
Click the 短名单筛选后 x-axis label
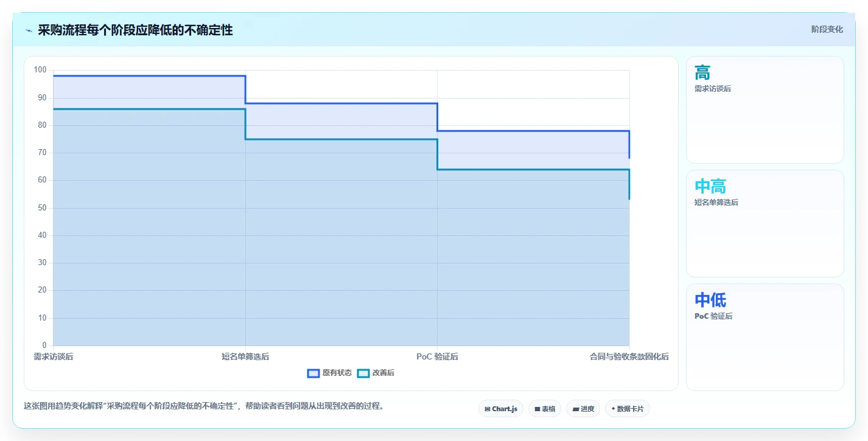(245, 357)
